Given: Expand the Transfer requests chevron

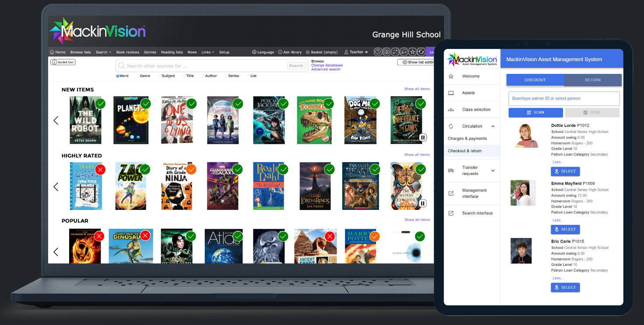Looking at the screenshot, I should click(x=493, y=171).
